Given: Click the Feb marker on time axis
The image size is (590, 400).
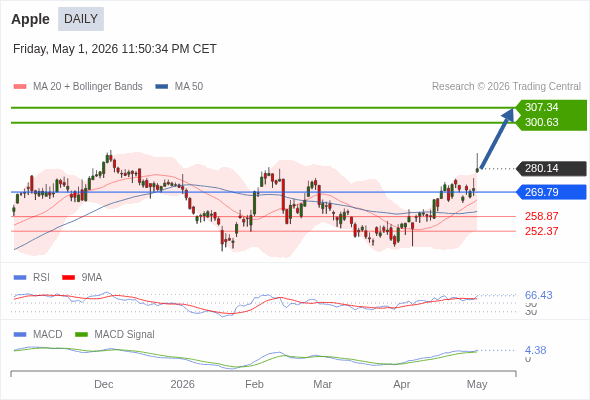Looking at the screenshot, I should (x=254, y=384).
